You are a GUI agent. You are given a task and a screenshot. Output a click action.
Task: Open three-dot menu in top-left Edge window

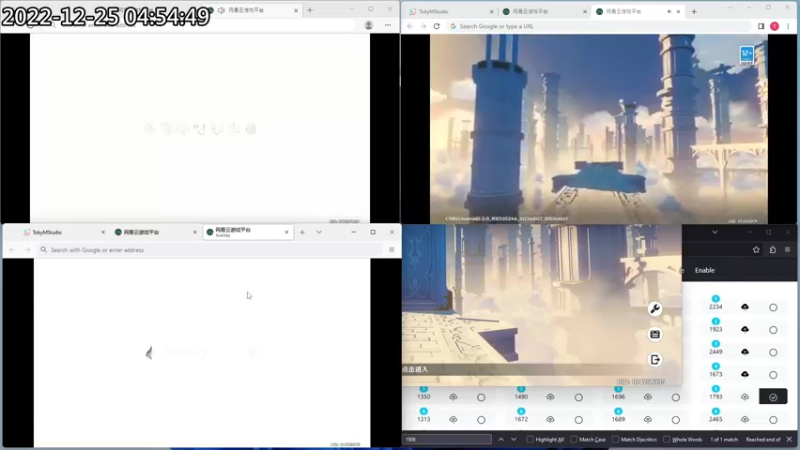pyautogui.click(x=388, y=25)
